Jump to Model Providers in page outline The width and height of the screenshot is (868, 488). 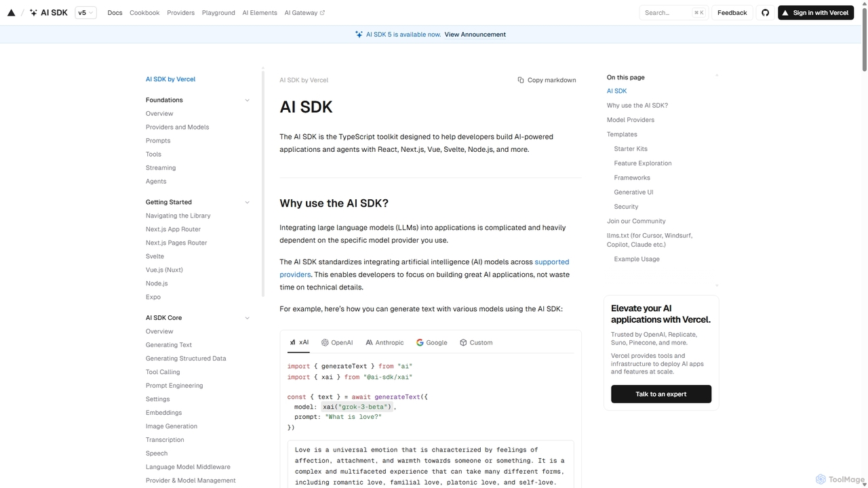point(631,120)
